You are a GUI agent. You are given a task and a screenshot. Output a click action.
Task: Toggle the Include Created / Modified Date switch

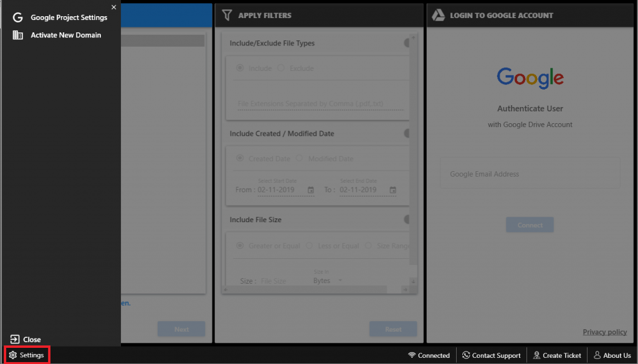point(406,133)
